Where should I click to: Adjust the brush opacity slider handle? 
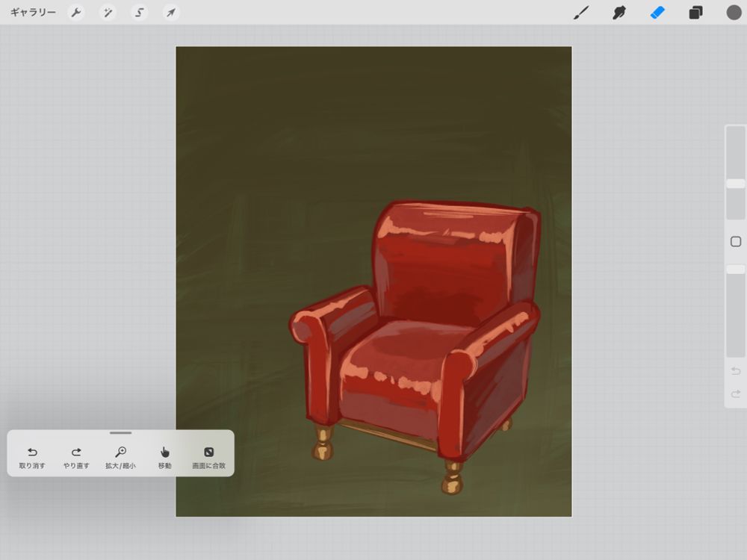736,270
